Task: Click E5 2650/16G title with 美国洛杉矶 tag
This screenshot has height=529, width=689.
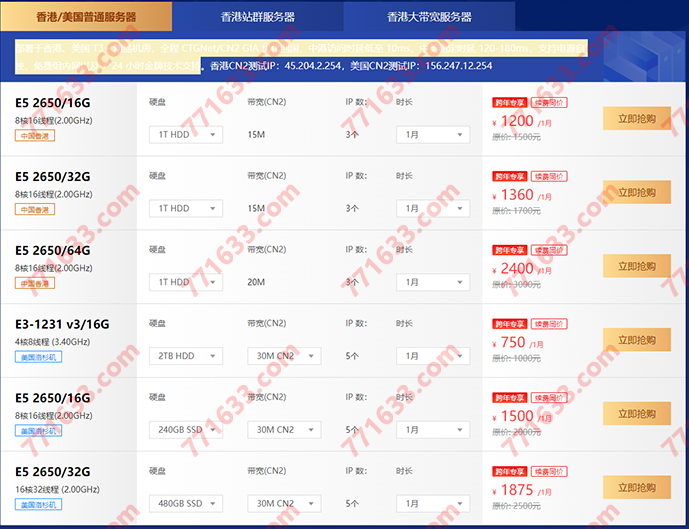Action: click(53, 399)
